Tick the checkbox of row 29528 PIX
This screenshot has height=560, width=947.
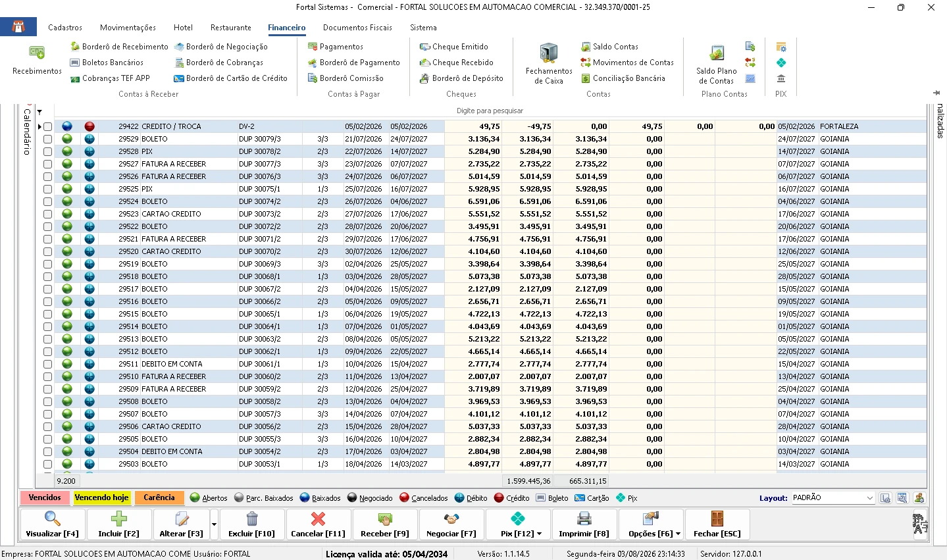coord(48,151)
